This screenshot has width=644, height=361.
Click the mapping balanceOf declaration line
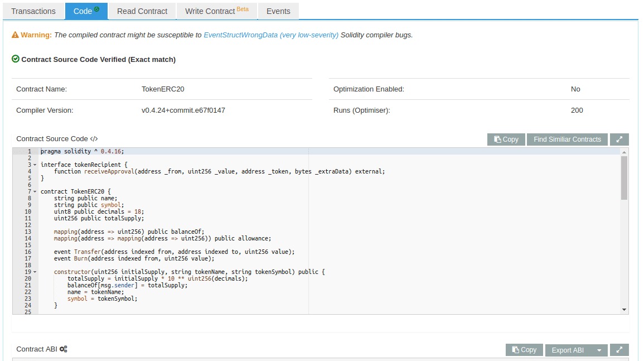[129, 232]
